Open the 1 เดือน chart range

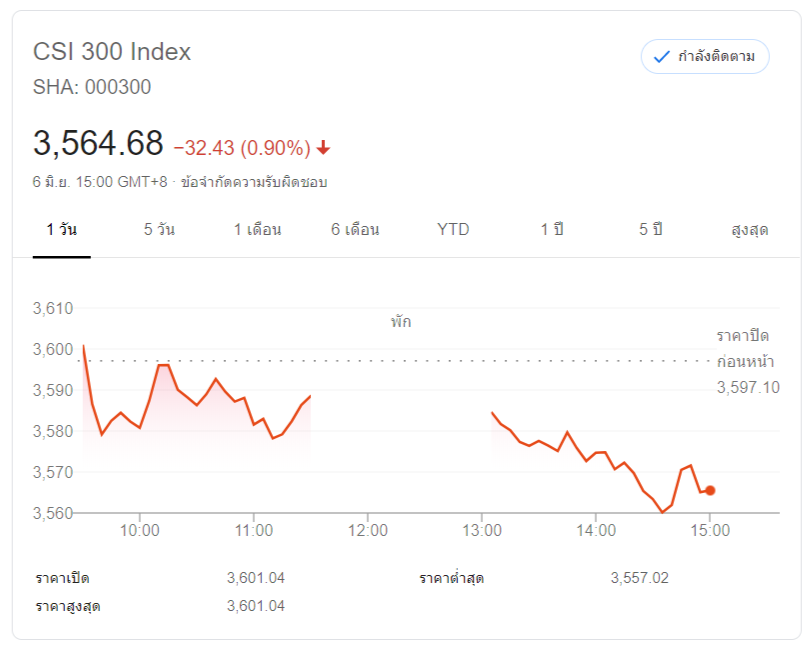click(x=257, y=230)
